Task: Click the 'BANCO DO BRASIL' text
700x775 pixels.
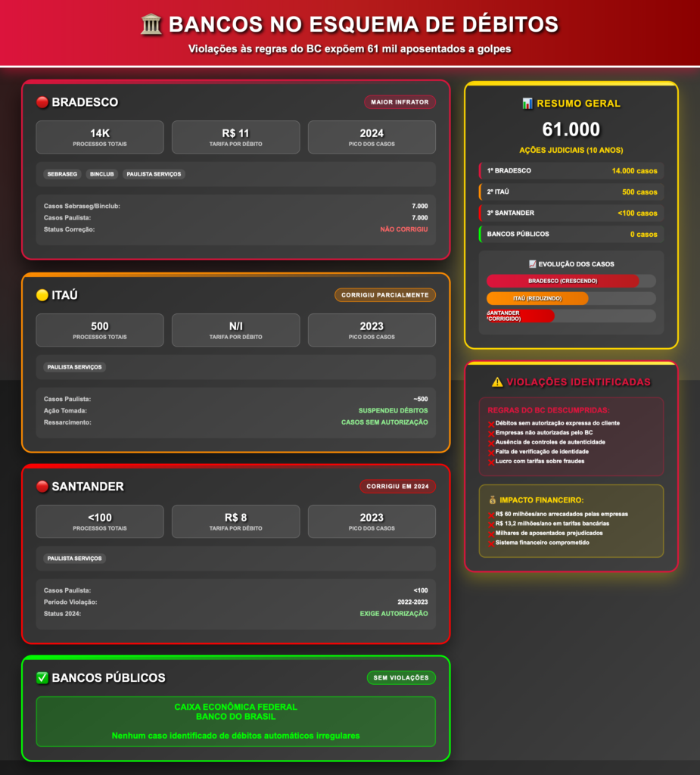Action: coord(236,717)
